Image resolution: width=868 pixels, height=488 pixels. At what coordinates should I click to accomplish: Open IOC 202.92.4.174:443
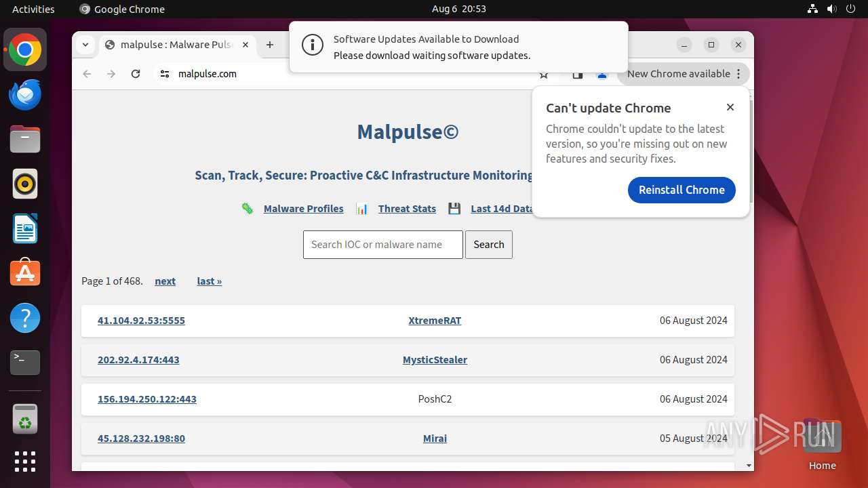click(138, 360)
